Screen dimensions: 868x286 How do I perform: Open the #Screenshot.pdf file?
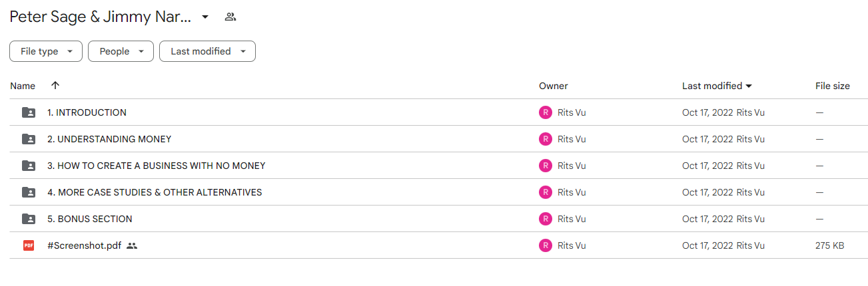coord(85,245)
